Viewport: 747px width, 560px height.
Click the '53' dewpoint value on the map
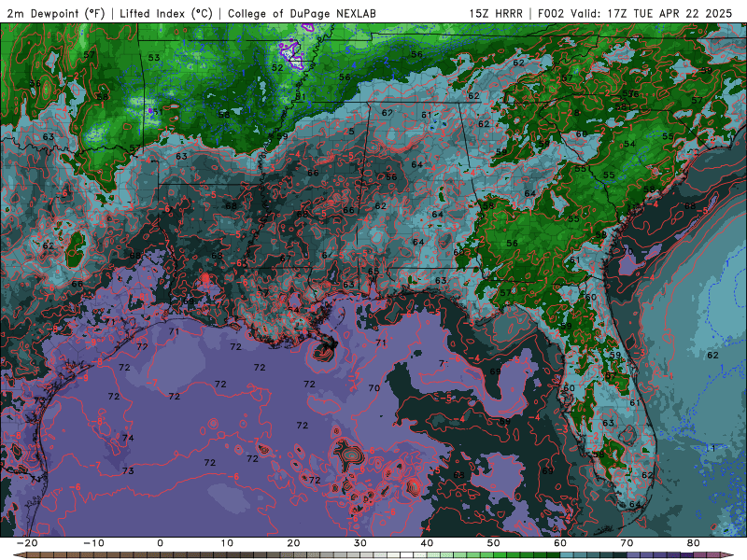click(154, 58)
